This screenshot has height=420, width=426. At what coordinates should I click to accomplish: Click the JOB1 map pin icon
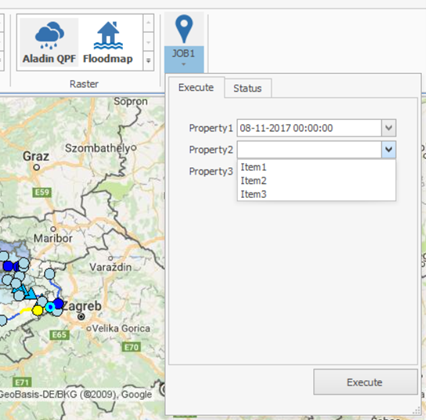pyautogui.click(x=184, y=29)
